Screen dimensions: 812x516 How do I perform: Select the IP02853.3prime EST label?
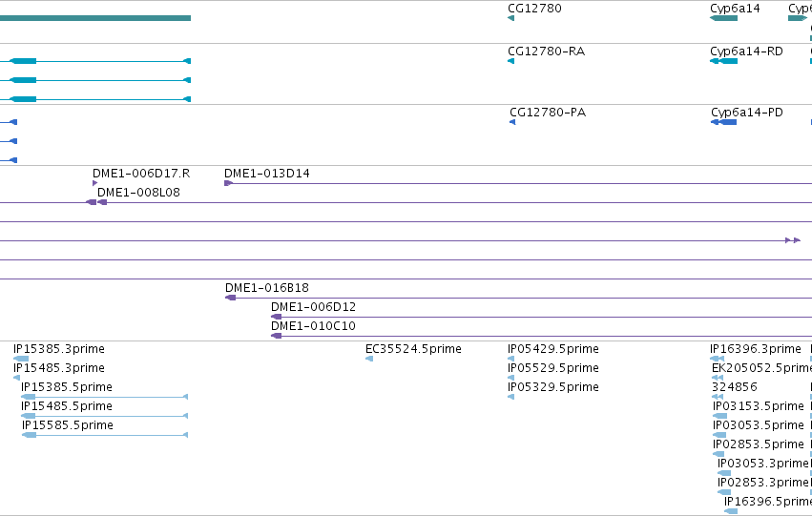click(x=762, y=483)
